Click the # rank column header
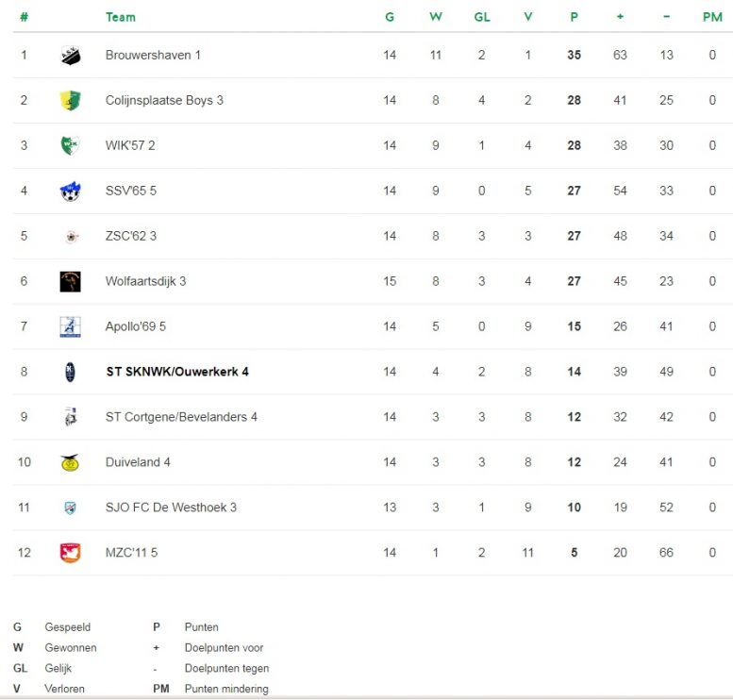The width and height of the screenshot is (733, 700). (25, 17)
